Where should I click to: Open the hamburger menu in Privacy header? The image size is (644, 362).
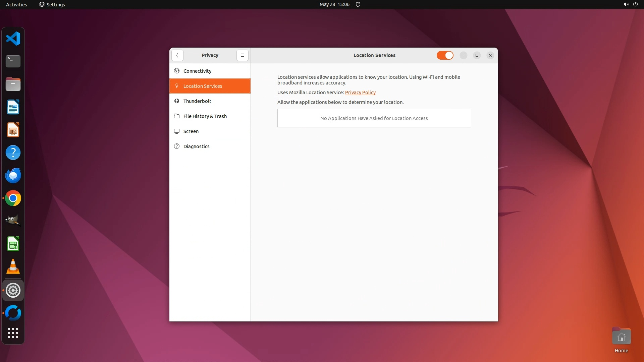242,55
